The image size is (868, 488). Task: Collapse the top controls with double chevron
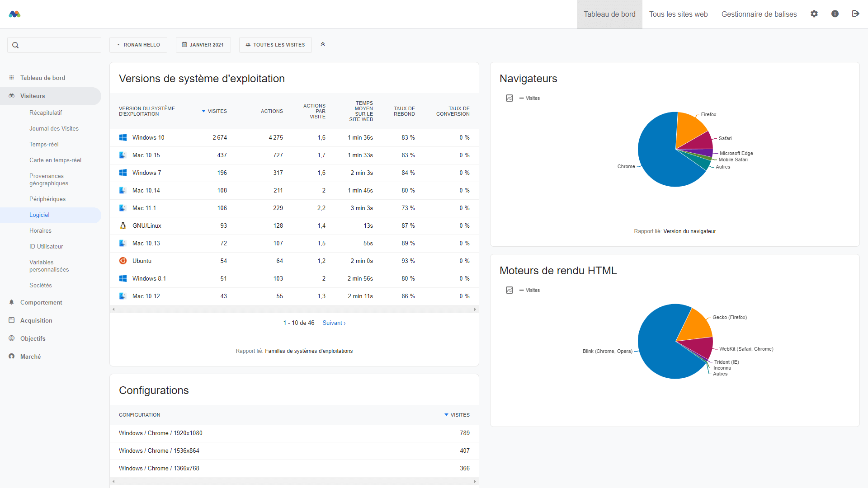pyautogui.click(x=323, y=44)
